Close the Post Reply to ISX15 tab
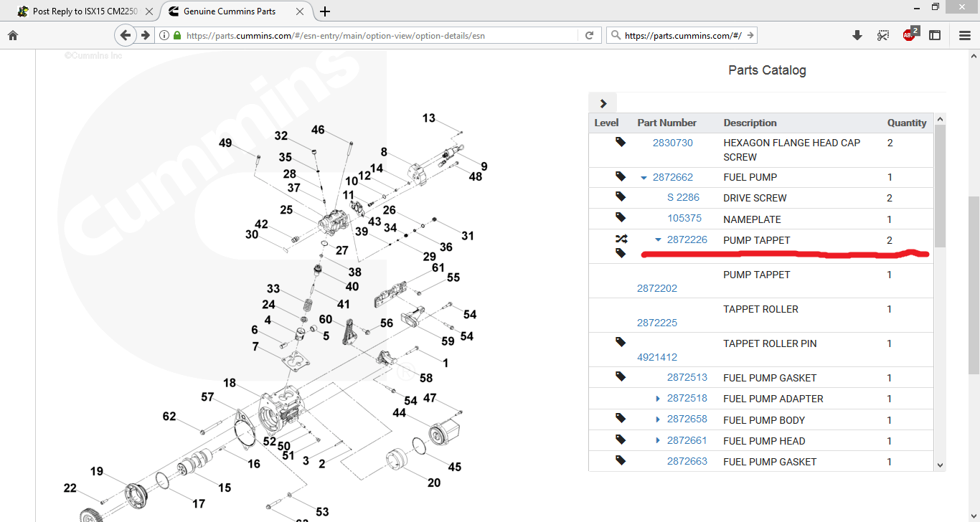Image resolution: width=980 pixels, height=522 pixels. 149,11
